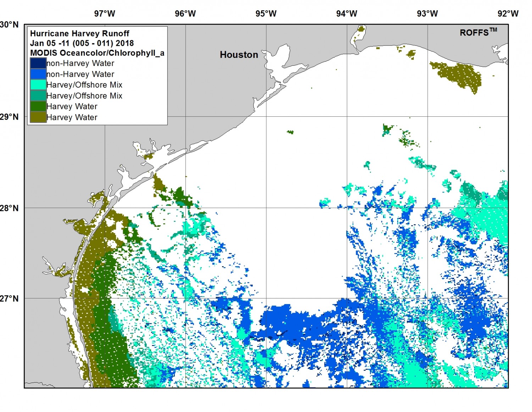The image size is (532, 412).
Task: Click the 92°W longitude label
Action: (x=508, y=14)
